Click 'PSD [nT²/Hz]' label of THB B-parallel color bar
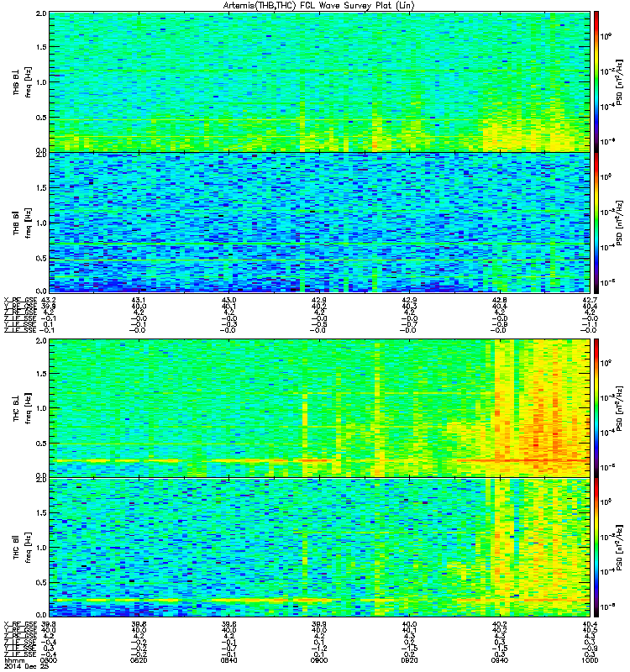 (x=619, y=223)
